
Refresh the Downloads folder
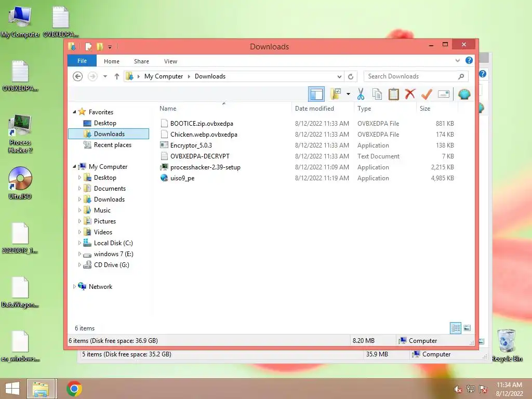[351, 76]
